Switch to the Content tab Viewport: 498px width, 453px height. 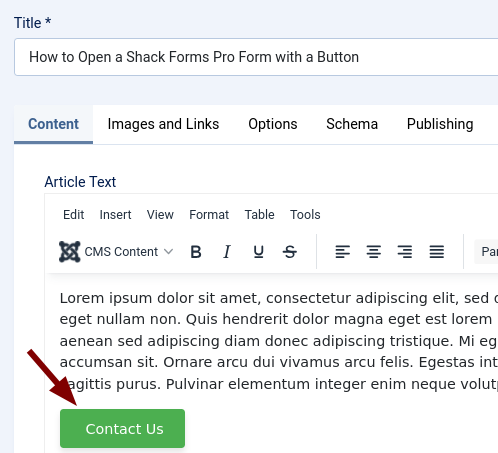[53, 124]
